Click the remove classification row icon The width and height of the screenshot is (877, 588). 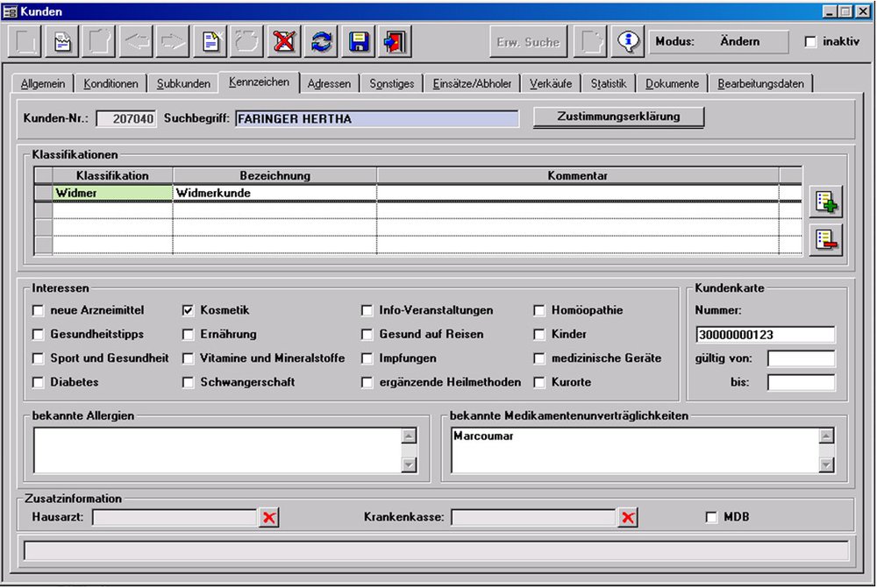pyautogui.click(x=825, y=239)
